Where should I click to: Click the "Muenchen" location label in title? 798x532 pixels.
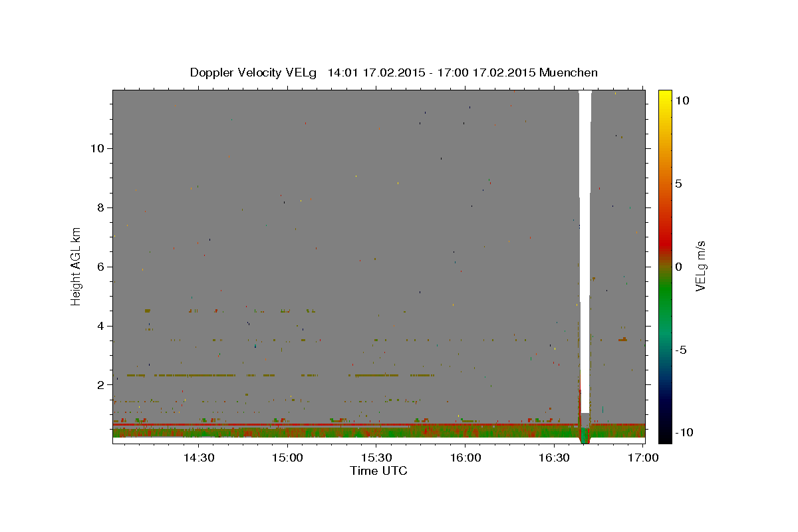coord(569,72)
